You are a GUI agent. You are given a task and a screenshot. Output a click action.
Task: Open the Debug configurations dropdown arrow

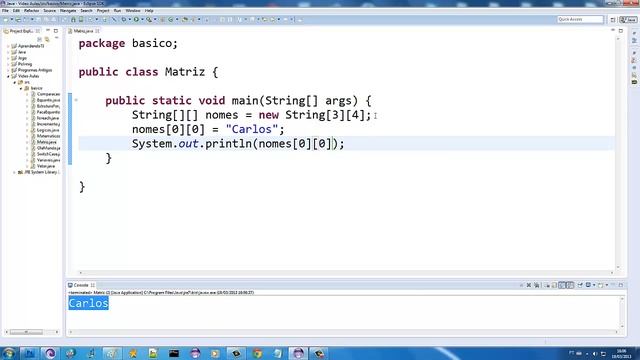tap(130, 20)
